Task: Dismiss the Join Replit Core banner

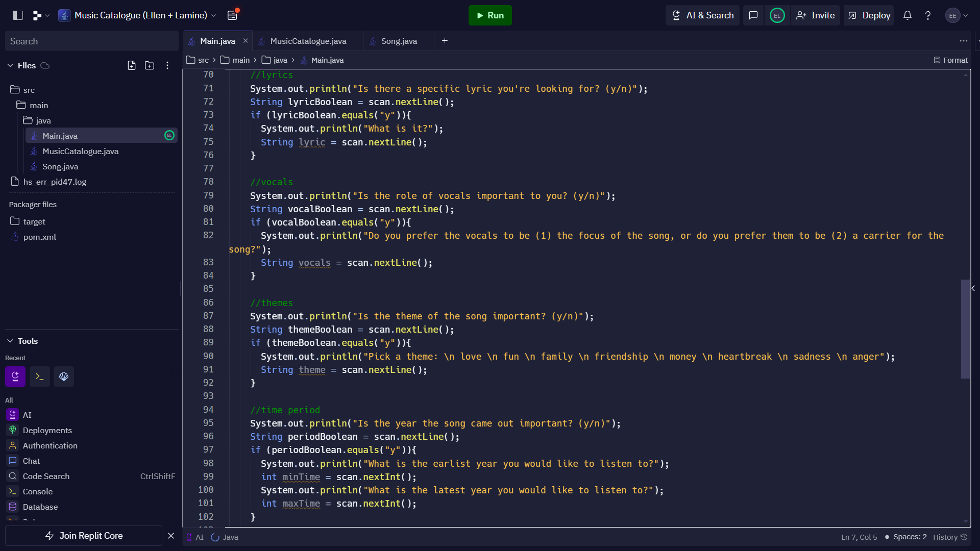Action: (x=171, y=536)
